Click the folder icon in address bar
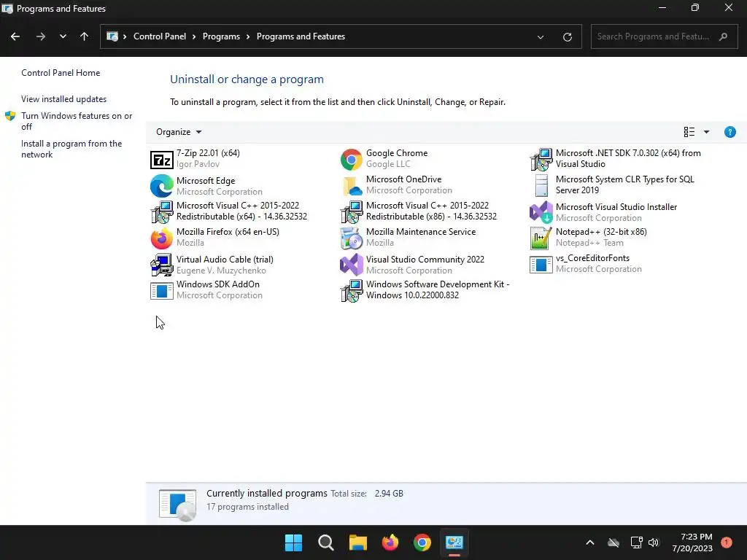 click(x=112, y=36)
